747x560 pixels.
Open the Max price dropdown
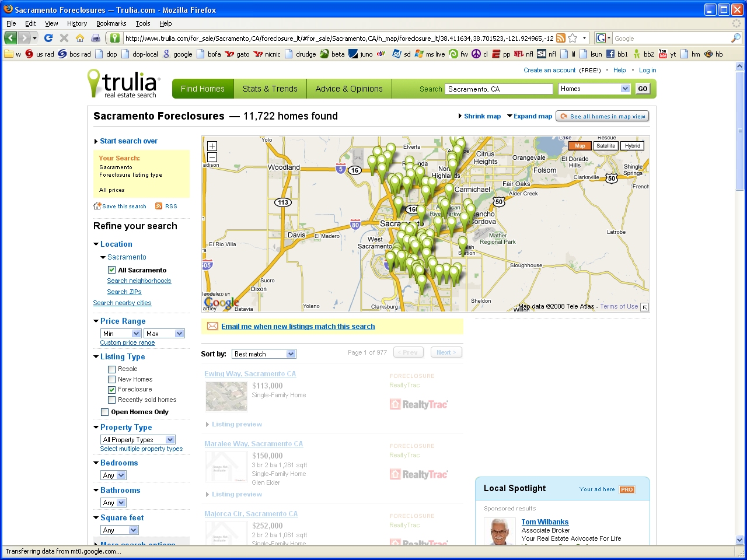(x=164, y=334)
